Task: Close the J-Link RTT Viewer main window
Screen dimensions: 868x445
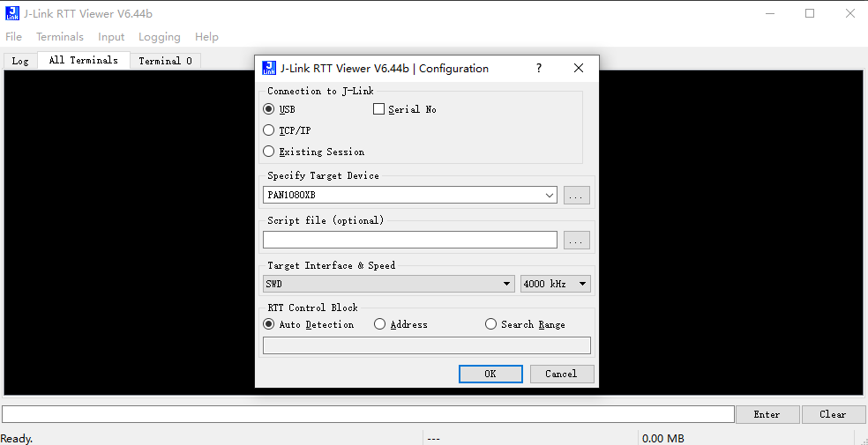Action: tap(850, 13)
